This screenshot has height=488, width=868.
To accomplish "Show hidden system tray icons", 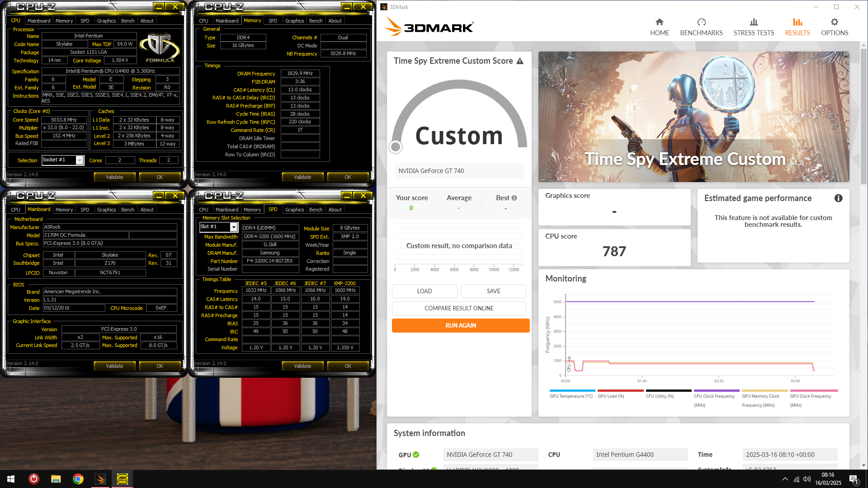I will [x=785, y=479].
